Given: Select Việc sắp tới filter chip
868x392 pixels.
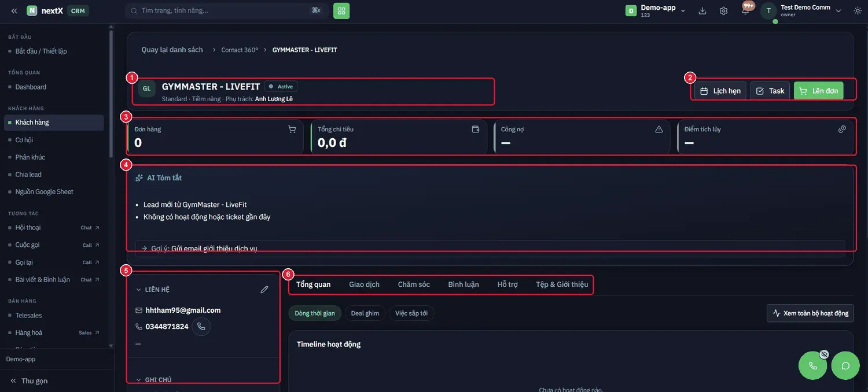Looking at the screenshot, I should 411,313.
